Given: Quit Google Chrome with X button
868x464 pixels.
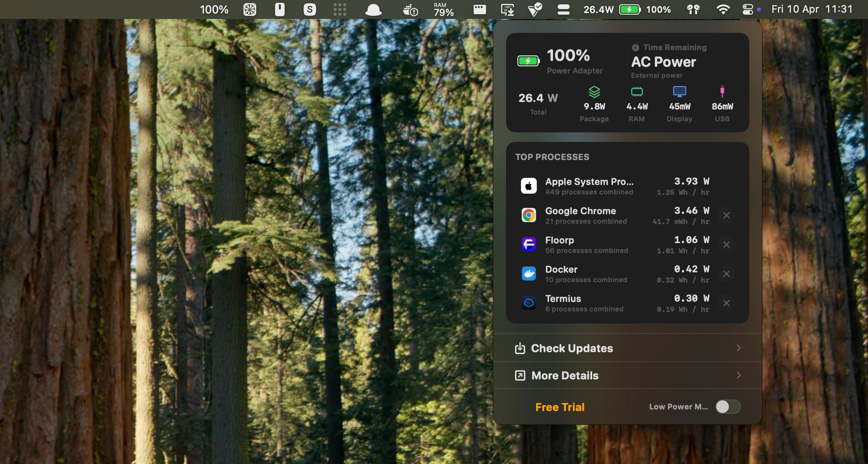Looking at the screenshot, I should [726, 215].
